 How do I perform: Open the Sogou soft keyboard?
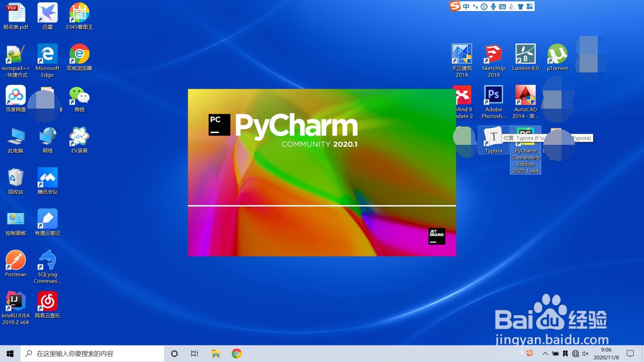[502, 6]
